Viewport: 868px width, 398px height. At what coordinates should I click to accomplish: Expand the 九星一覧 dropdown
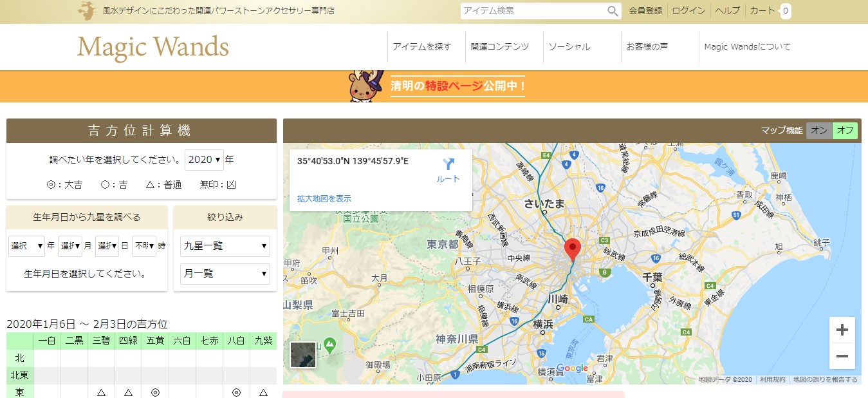click(225, 246)
